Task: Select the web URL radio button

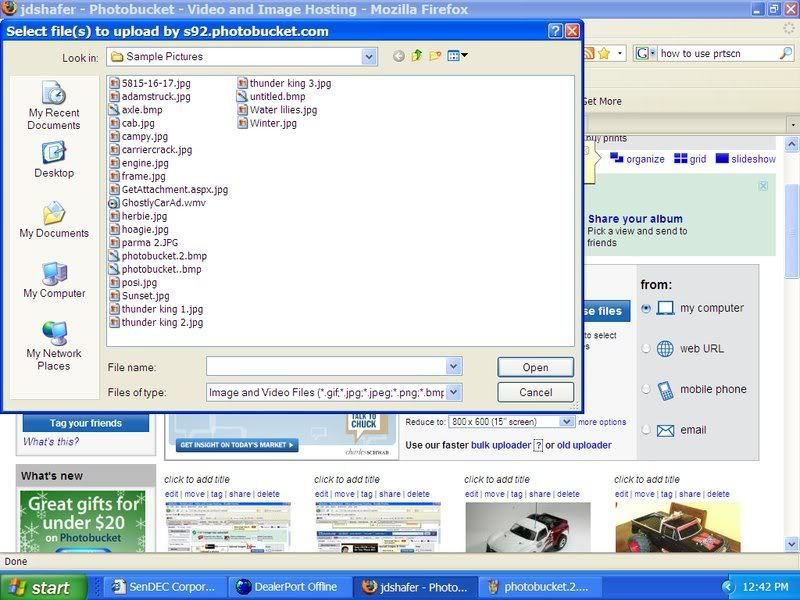Action: pyautogui.click(x=646, y=349)
